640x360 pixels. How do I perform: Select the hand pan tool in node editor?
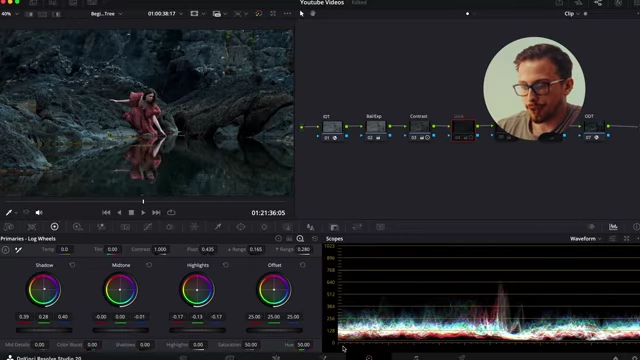pos(313,13)
